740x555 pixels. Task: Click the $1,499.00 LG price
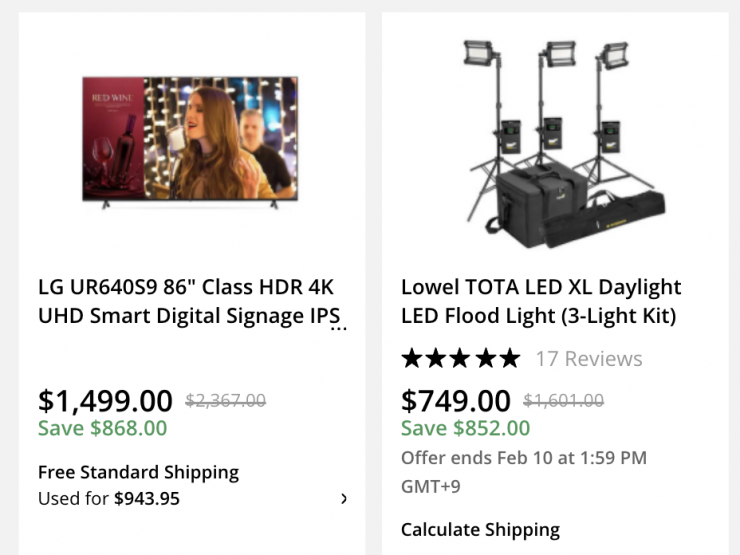(105, 401)
